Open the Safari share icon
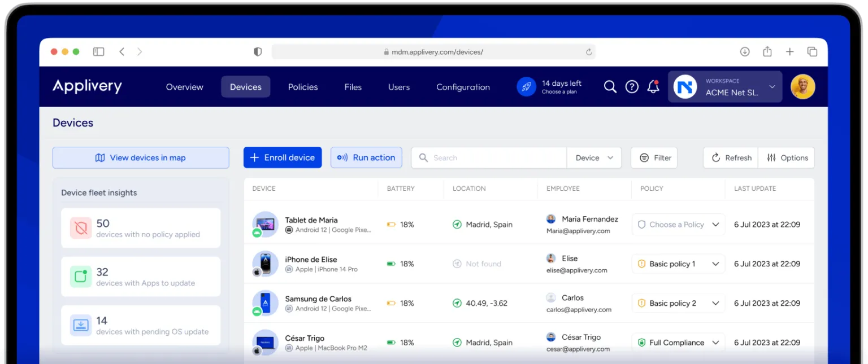The height and width of the screenshot is (364, 868). click(767, 51)
